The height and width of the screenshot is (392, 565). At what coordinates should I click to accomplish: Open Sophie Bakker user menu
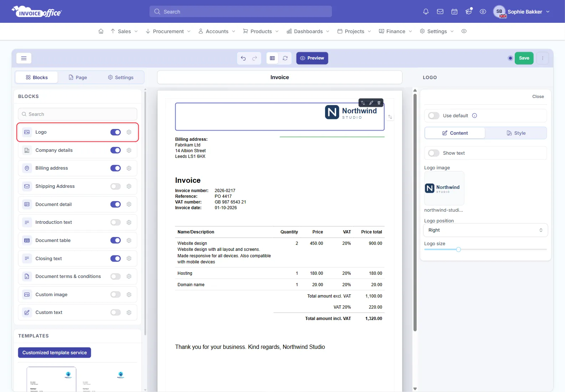522,12
